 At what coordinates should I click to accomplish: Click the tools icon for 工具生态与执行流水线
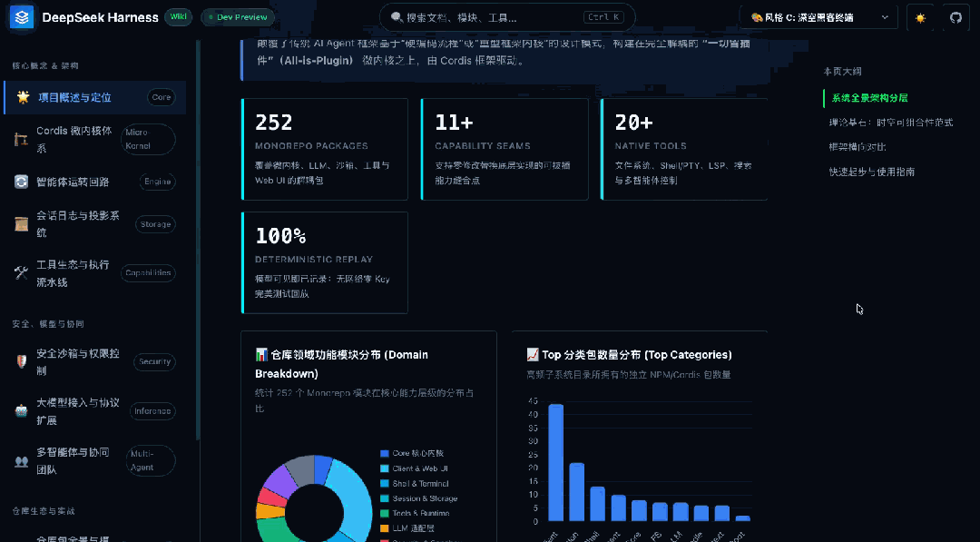[21, 272]
